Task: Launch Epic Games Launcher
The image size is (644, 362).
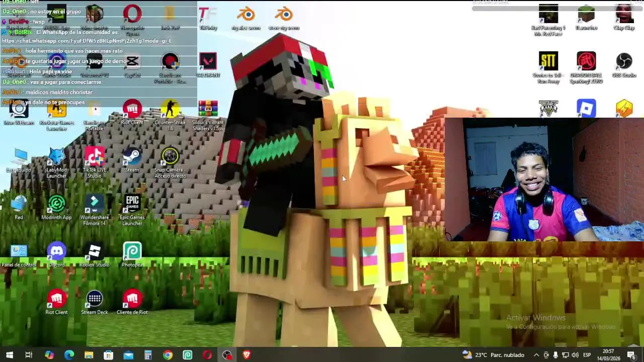Action: pyautogui.click(x=132, y=211)
